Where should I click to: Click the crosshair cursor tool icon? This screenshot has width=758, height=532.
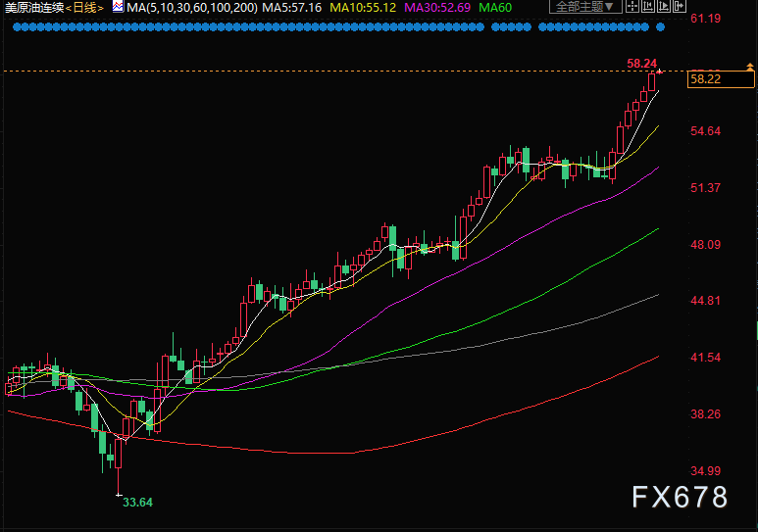(632, 6)
